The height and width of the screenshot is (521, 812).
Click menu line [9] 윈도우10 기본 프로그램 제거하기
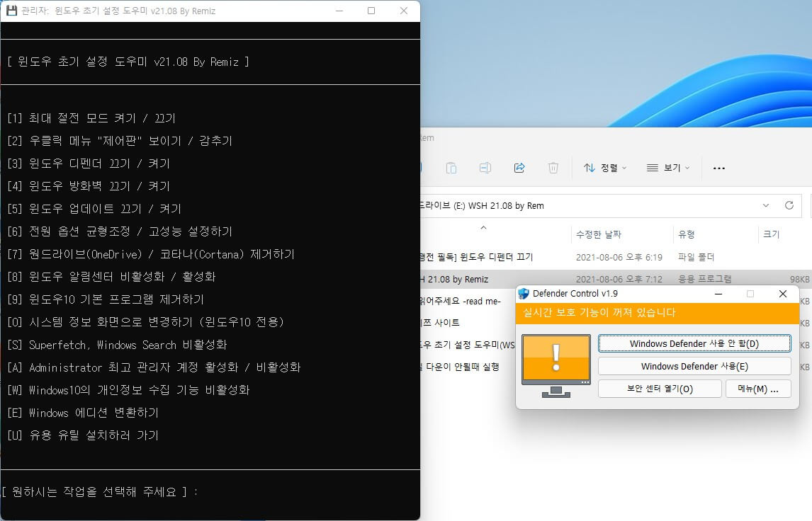pyautogui.click(x=106, y=299)
